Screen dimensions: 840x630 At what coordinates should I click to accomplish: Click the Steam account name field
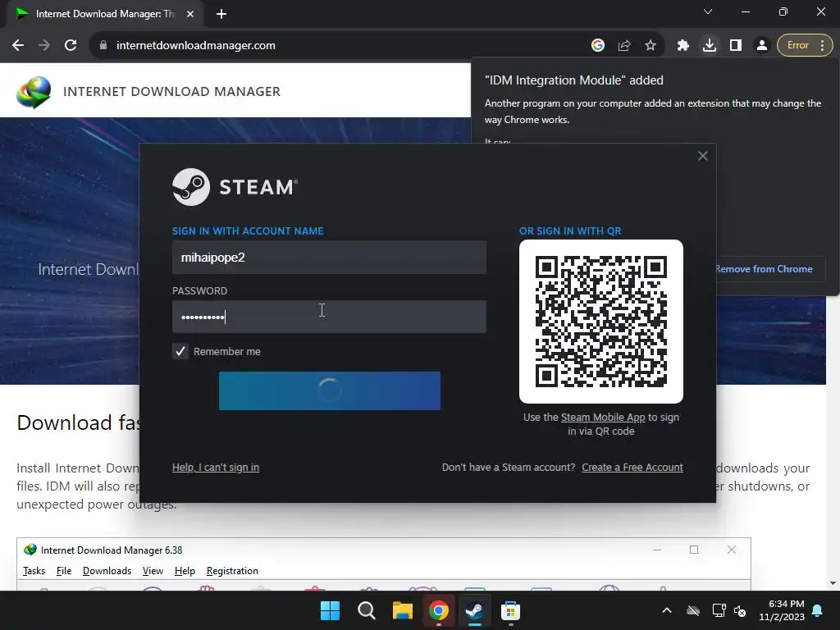[x=329, y=257]
